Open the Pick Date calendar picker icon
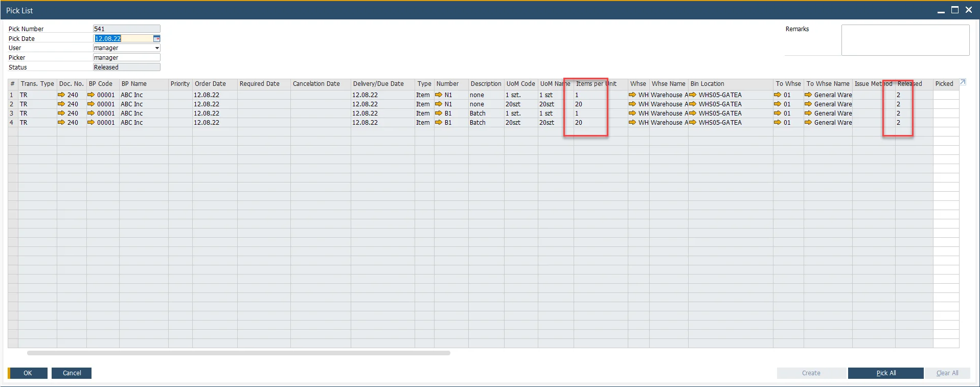The height and width of the screenshot is (387, 980). [157, 38]
